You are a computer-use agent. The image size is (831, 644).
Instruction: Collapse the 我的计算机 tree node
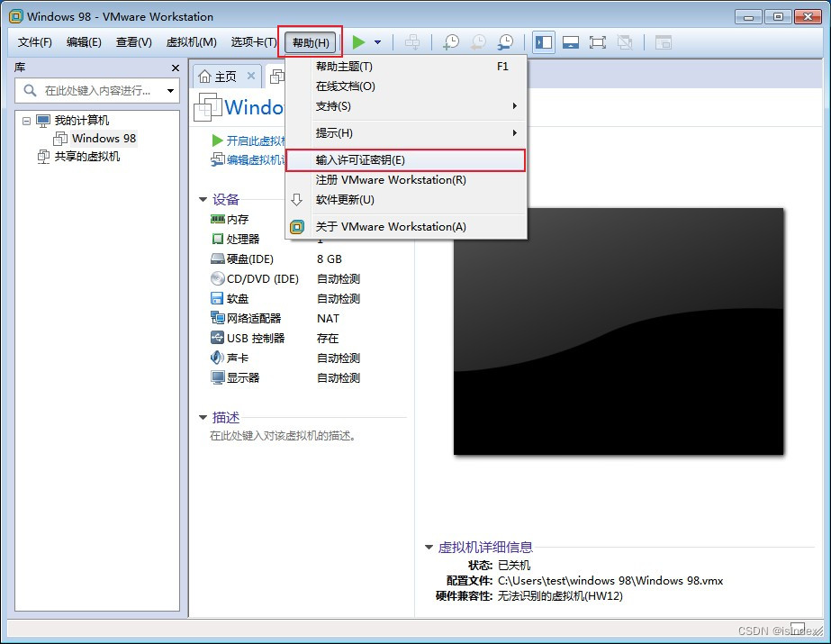26,121
